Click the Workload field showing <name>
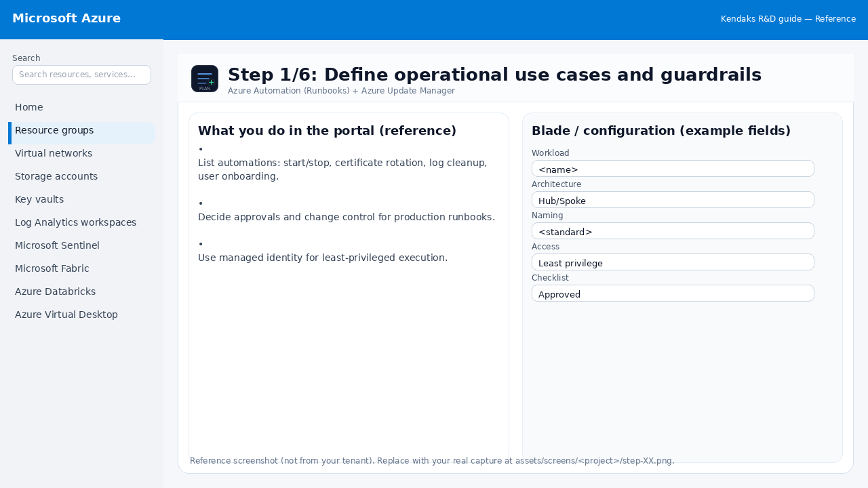868x488 pixels. pyautogui.click(x=673, y=169)
